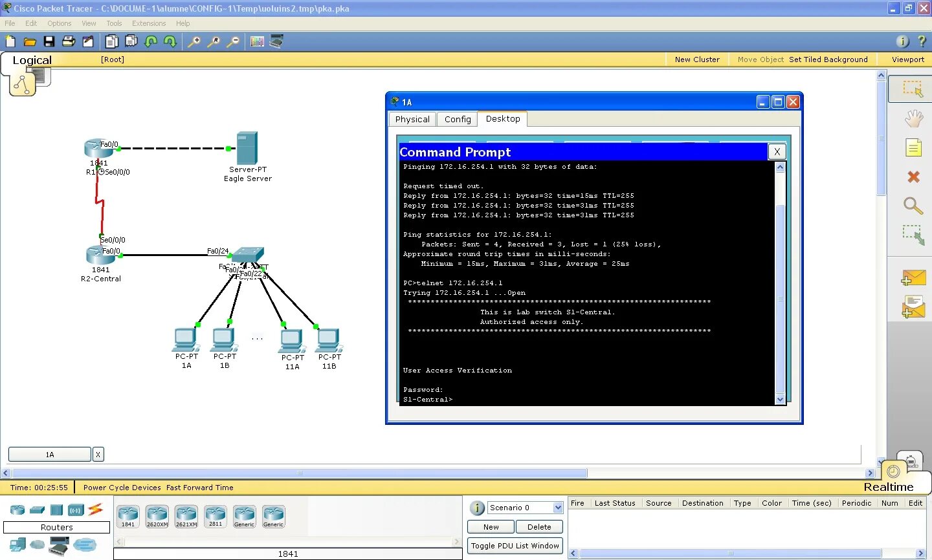The height and width of the screenshot is (560, 932).
Task: Zoom in with the plus magnifier
Action: [194, 41]
